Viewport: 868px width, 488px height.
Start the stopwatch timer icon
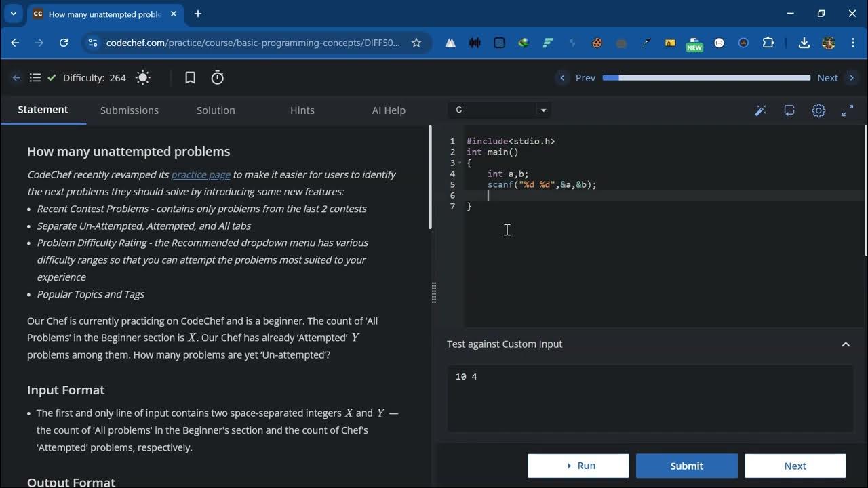coord(217,78)
